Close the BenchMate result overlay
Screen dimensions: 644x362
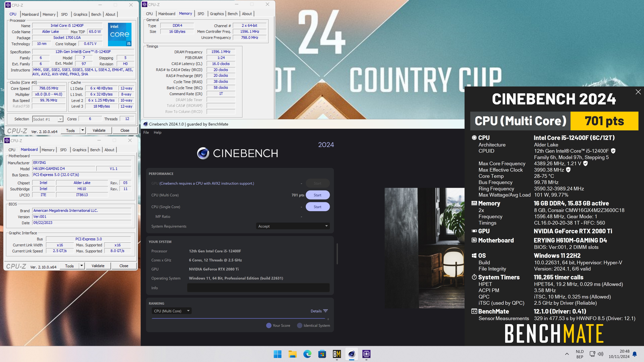coord(638,92)
